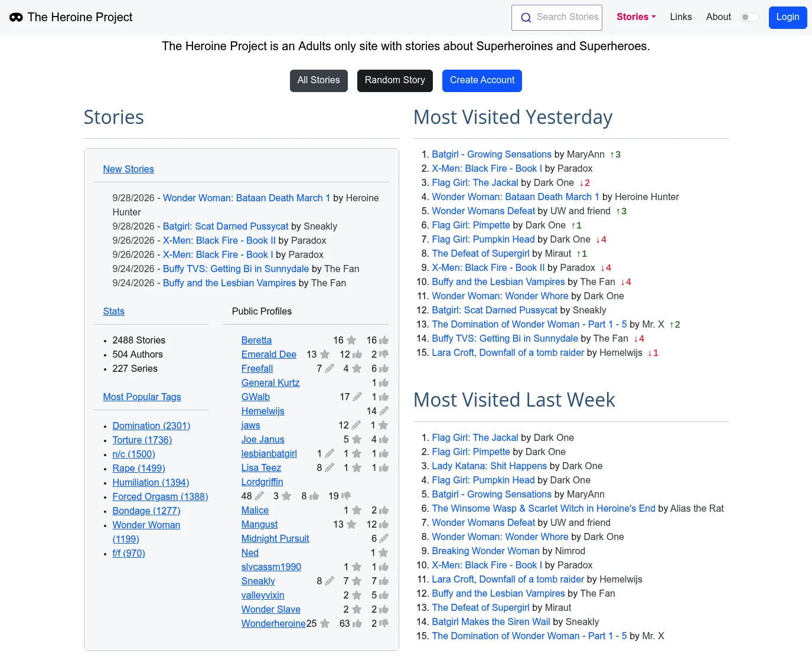Click the Login button
This screenshot has height=664, width=812.
coord(788,17)
